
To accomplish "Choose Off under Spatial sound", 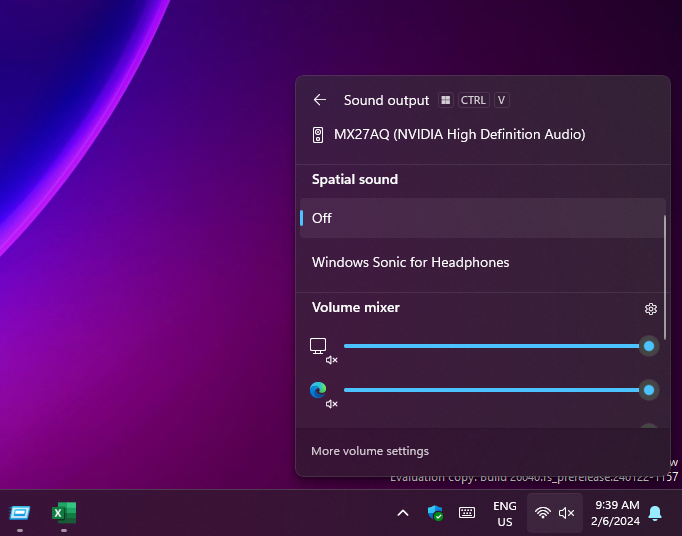I will coord(483,218).
